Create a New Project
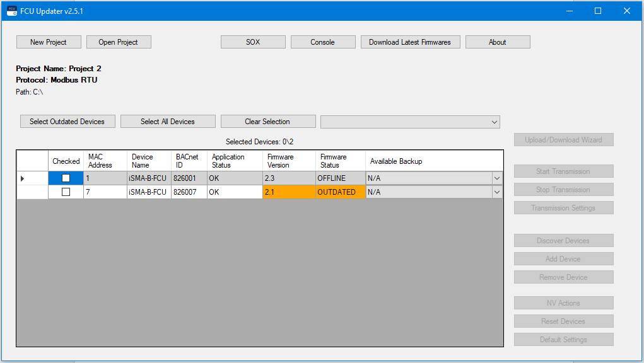Image resolution: width=644 pixels, height=363 pixels. click(x=49, y=42)
